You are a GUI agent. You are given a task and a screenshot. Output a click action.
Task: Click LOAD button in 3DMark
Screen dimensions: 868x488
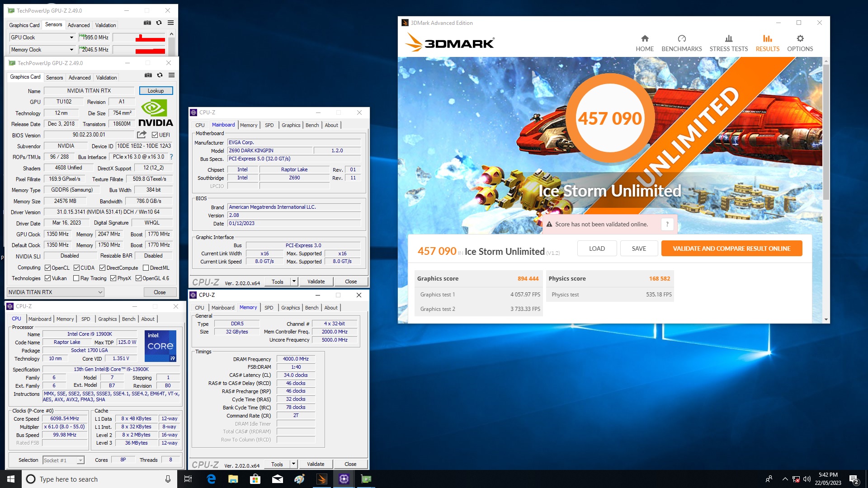tap(597, 249)
